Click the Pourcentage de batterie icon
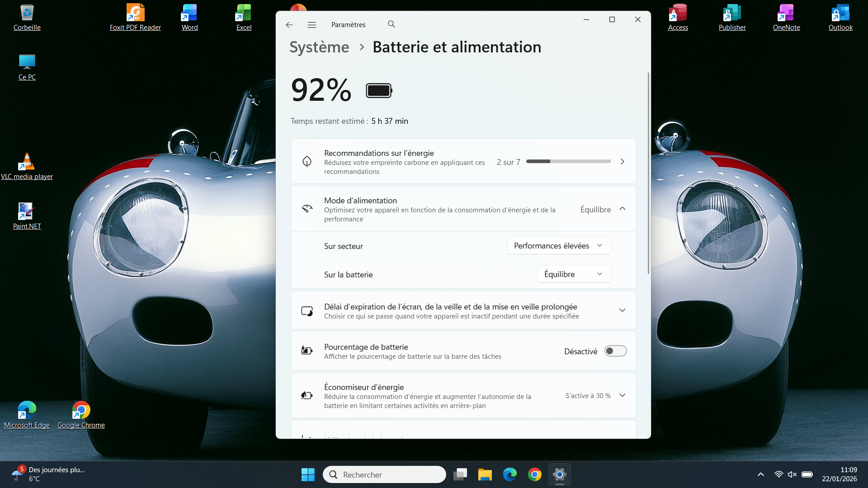868x488 pixels. [x=307, y=351]
